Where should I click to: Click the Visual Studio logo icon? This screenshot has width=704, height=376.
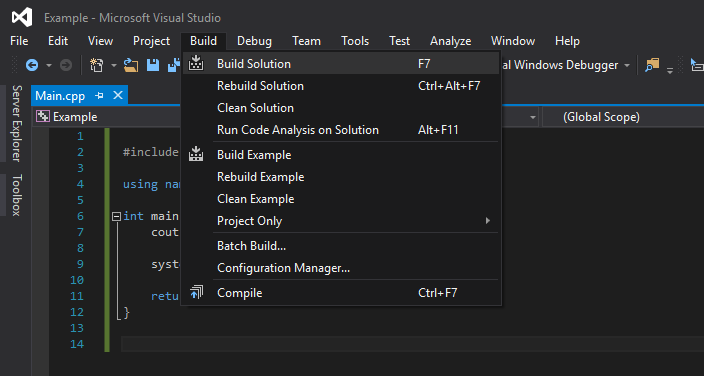(22, 18)
